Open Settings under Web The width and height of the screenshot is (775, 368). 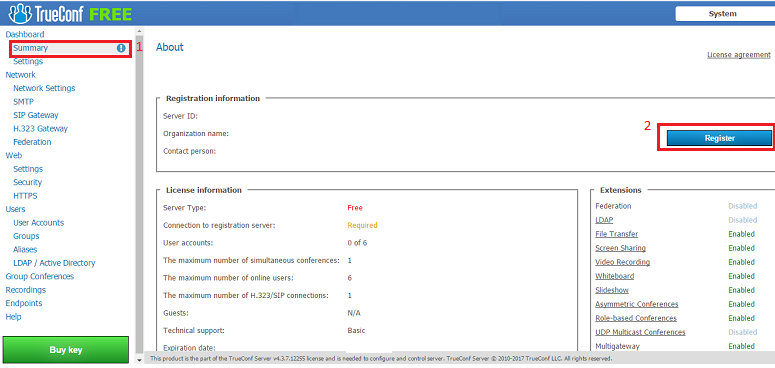[28, 169]
